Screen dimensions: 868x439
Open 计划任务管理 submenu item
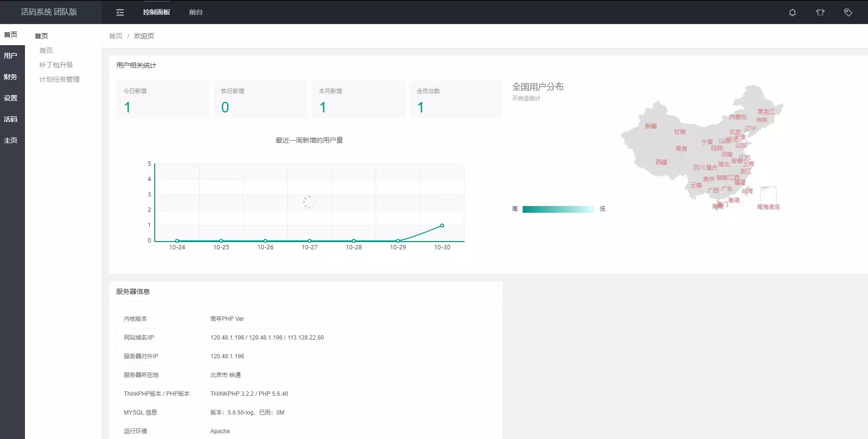[x=60, y=79]
